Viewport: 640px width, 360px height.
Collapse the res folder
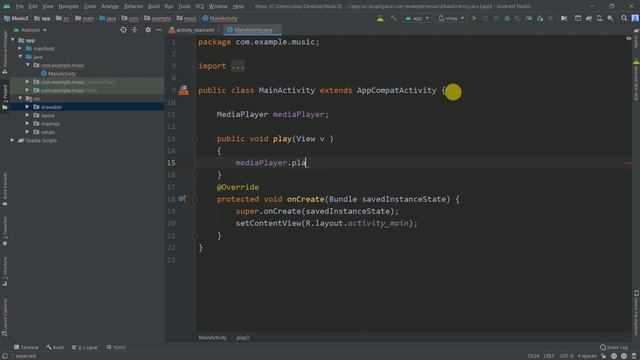(x=20, y=98)
